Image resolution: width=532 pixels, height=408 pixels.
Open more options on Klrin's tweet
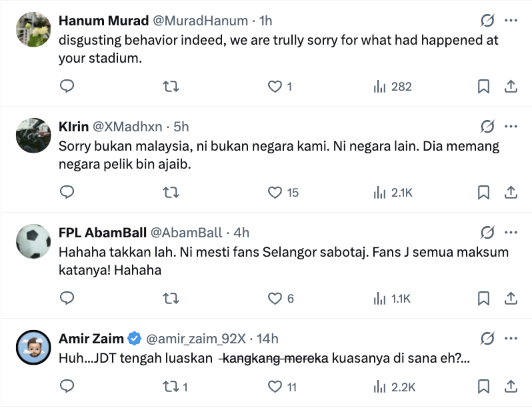pyautogui.click(x=511, y=127)
